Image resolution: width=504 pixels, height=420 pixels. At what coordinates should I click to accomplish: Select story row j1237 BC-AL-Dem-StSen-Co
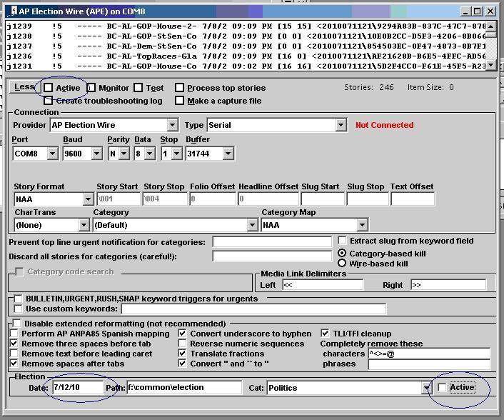[246, 46]
